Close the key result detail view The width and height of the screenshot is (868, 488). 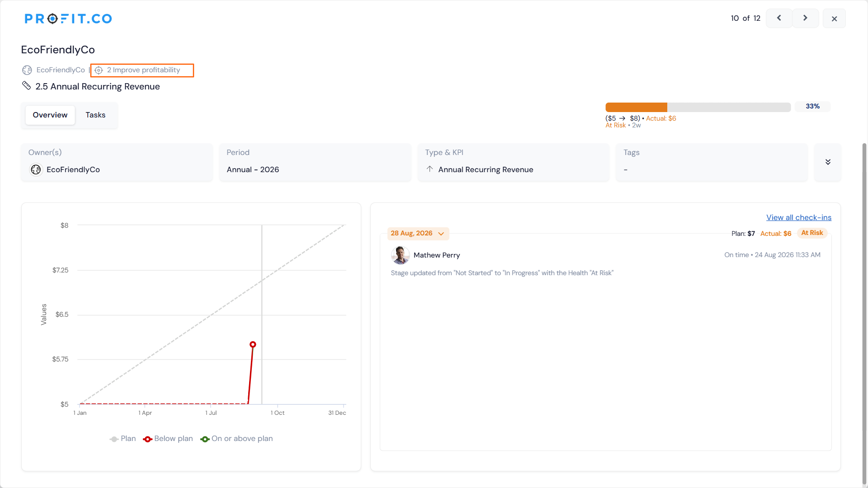tap(834, 19)
